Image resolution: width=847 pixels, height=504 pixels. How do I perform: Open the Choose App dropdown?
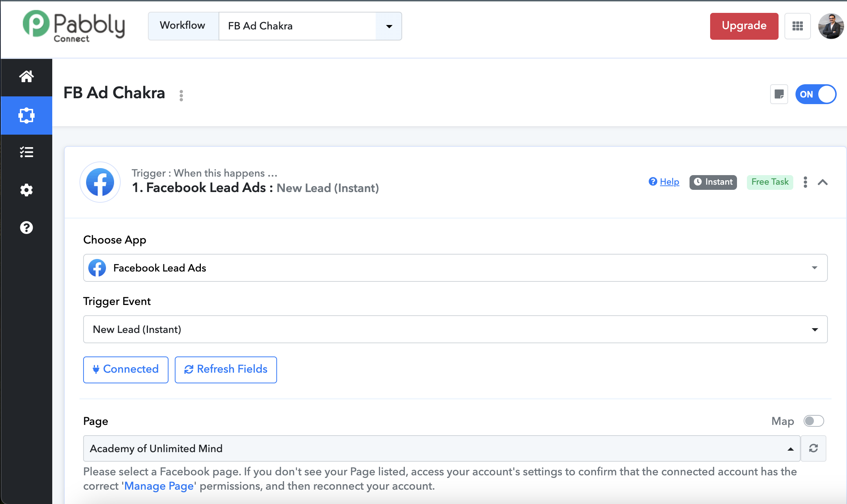click(x=455, y=268)
